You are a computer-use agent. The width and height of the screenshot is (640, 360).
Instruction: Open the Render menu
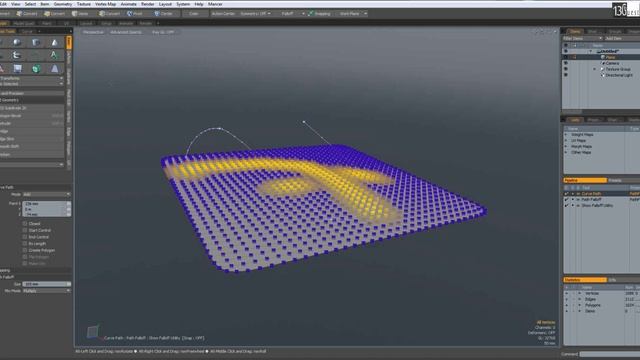pyautogui.click(x=148, y=4)
